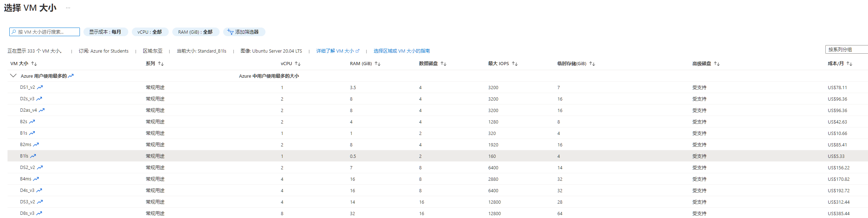This screenshot has height=218, width=868.
Task: Click the trend icon next to DS3_v2
Action: pos(40,202)
